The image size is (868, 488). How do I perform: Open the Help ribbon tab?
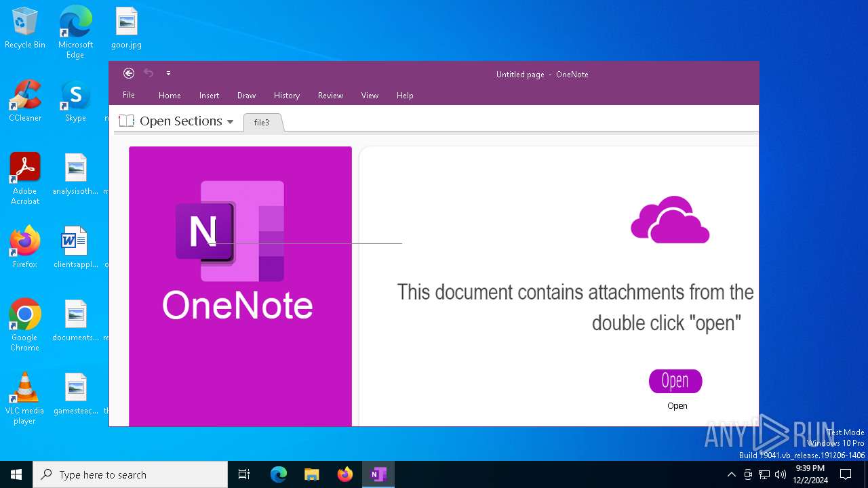point(405,96)
